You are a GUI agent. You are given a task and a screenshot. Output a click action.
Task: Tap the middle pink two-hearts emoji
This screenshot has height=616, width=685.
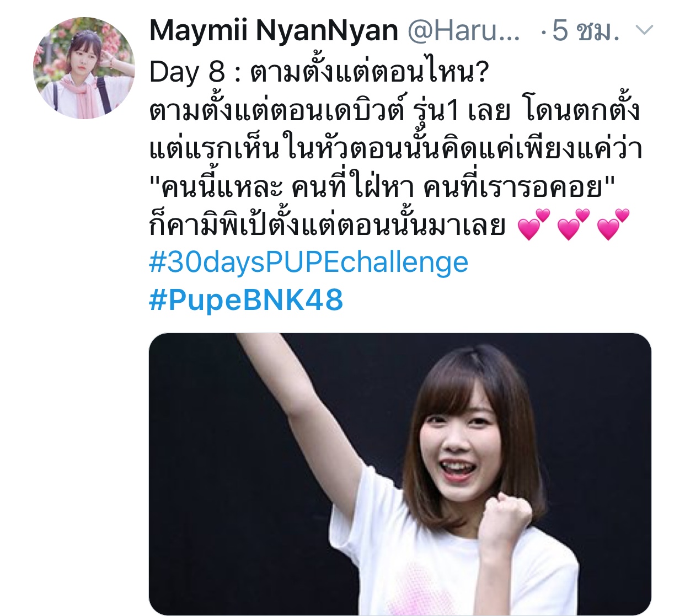pos(574,224)
